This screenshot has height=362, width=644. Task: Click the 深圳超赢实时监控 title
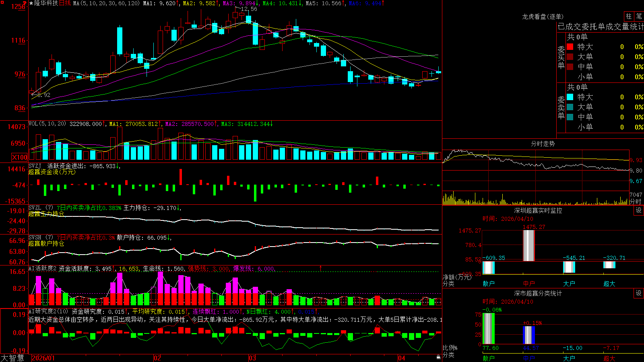[x=538, y=210]
